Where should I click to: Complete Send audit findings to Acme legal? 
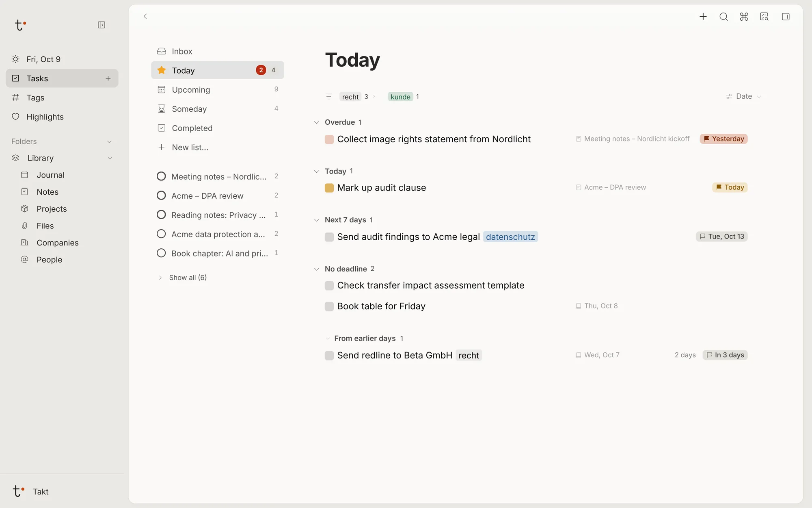pyautogui.click(x=329, y=237)
